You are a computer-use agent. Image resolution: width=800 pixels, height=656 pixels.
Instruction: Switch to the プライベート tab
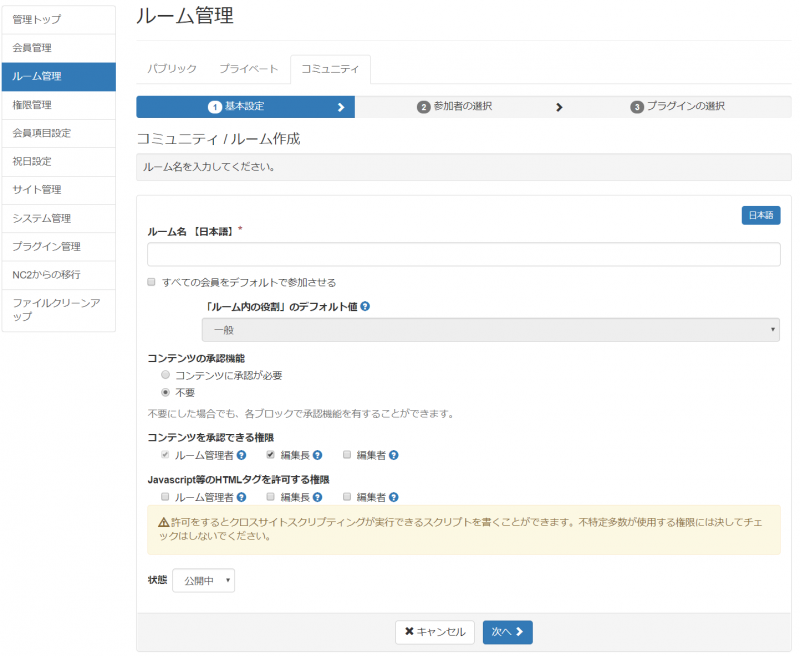[x=249, y=69]
